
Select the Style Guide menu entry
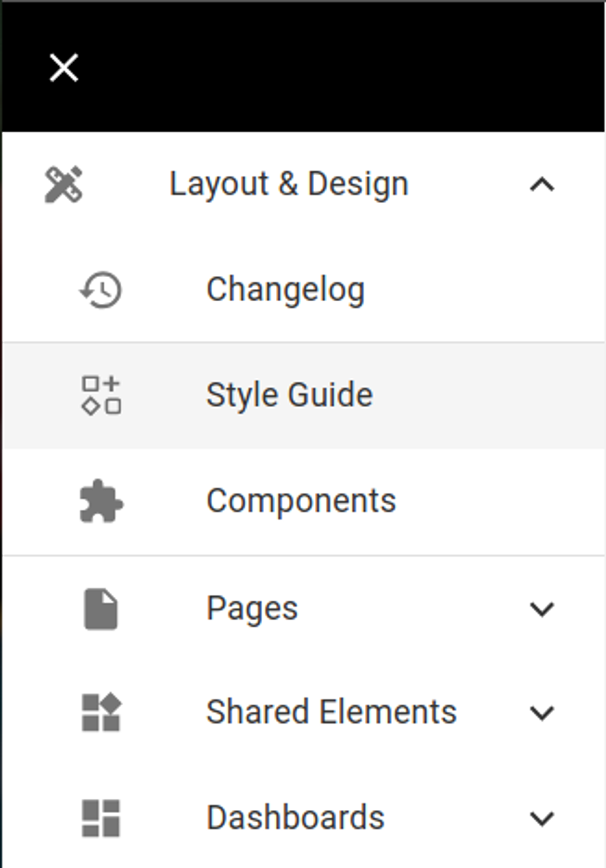pos(289,395)
